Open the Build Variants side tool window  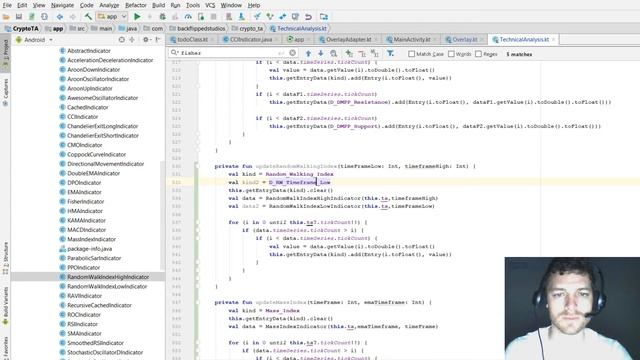(x=5, y=305)
